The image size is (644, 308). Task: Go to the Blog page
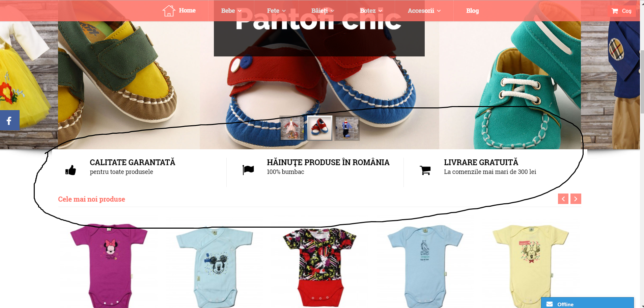pos(472,11)
